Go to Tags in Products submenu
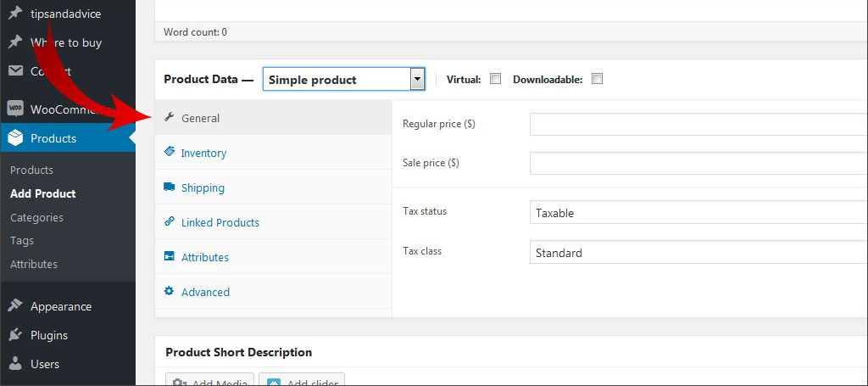Screen dimensions: 868x386 pyautogui.click(x=22, y=241)
